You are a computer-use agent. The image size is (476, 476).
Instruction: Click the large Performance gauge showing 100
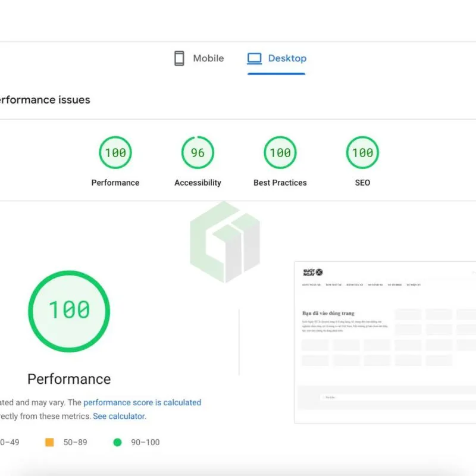(68, 311)
